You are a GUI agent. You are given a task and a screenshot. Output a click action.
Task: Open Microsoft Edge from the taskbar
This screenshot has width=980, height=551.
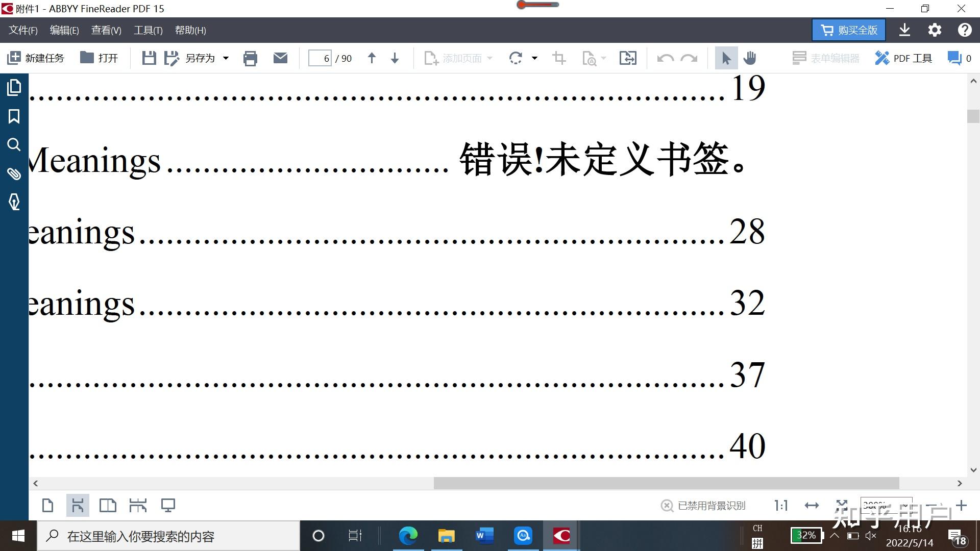click(408, 536)
